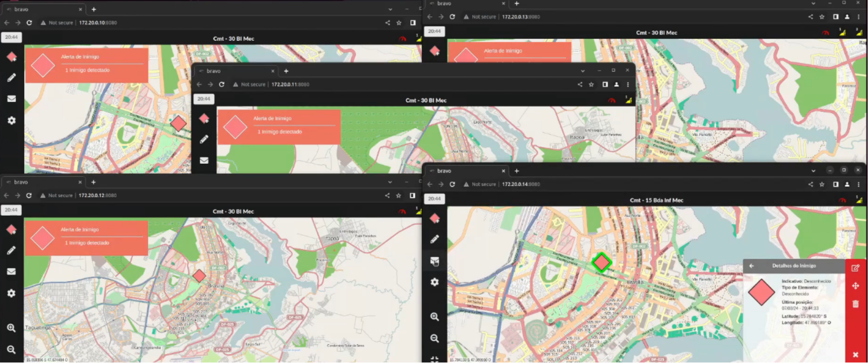This screenshot has width=868, height=363.
Task: Click Alerta de Inimigo banner in 172.20.0.11 window
Action: point(279,126)
